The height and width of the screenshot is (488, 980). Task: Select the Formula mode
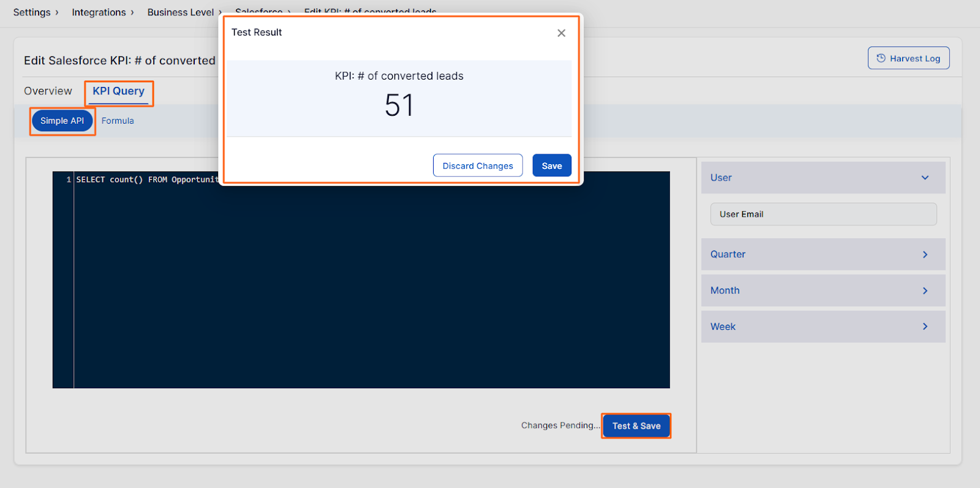pyautogui.click(x=118, y=121)
